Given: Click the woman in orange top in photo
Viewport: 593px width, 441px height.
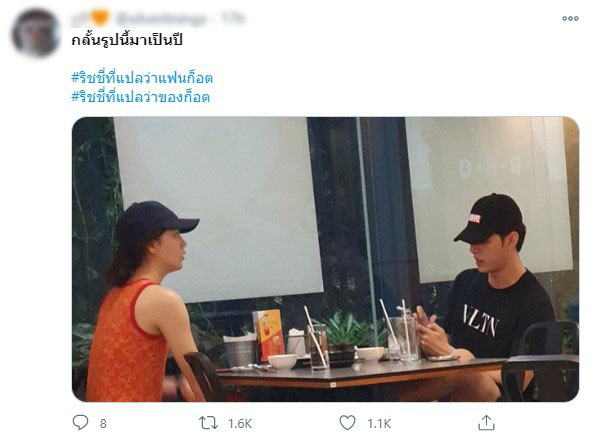Looking at the screenshot, I should (x=144, y=303).
